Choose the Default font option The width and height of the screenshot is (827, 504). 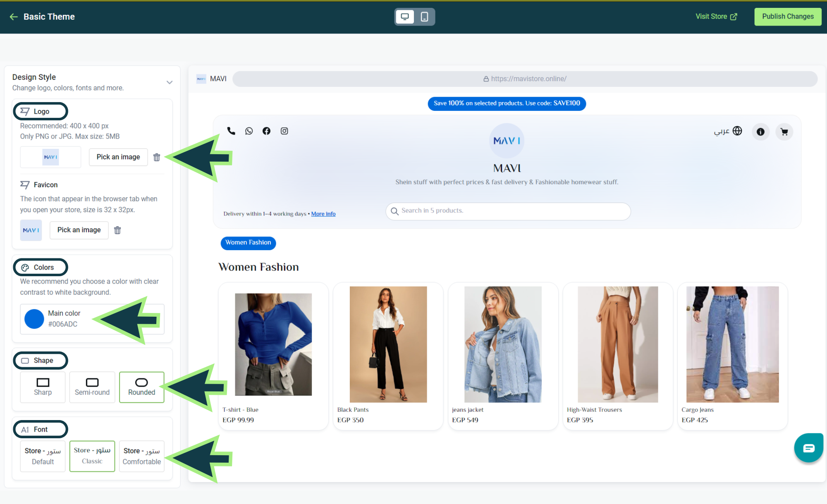43,456
